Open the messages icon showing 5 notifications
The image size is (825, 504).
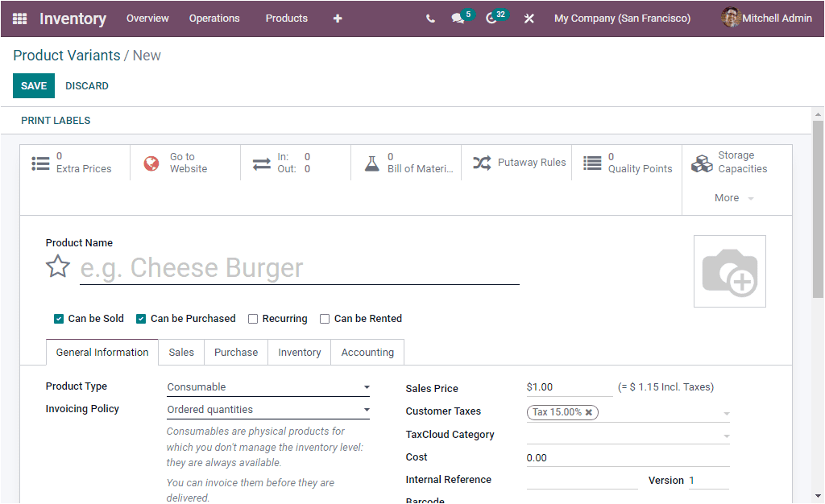point(458,18)
